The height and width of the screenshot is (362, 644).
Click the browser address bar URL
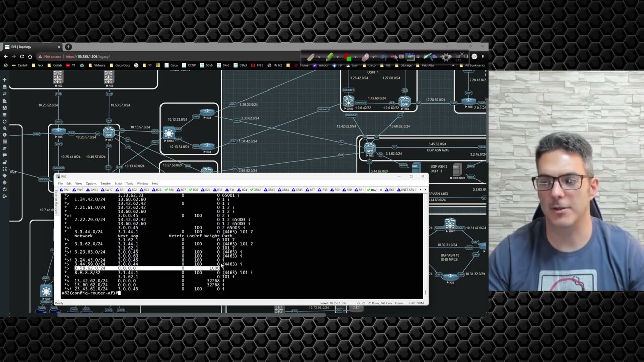pos(87,56)
